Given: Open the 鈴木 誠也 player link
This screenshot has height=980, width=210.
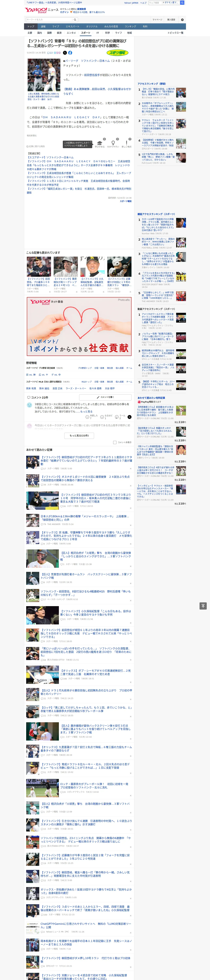Looking at the screenshot, I should 44,388.
